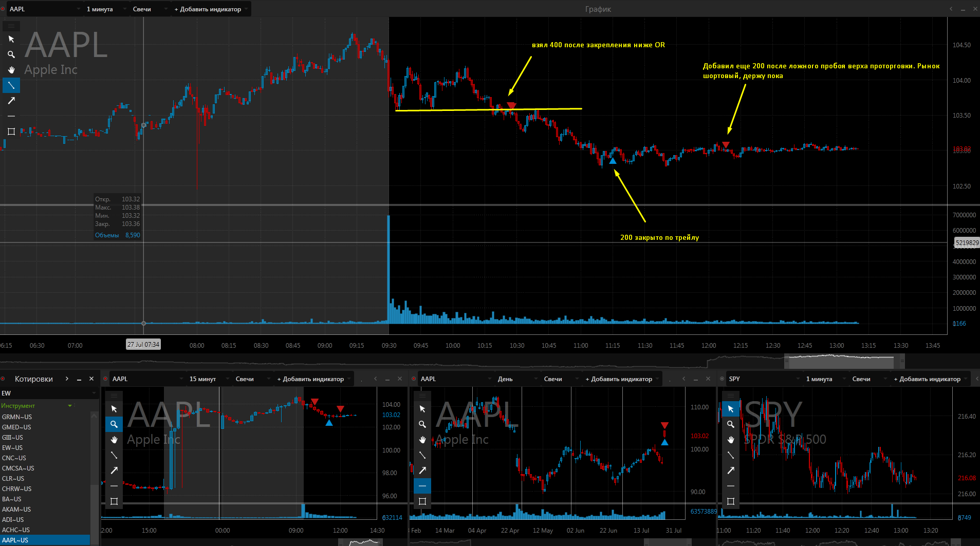Select the zoom magnifier tool in main chart
Screen dimensions: 980x546
click(11, 54)
